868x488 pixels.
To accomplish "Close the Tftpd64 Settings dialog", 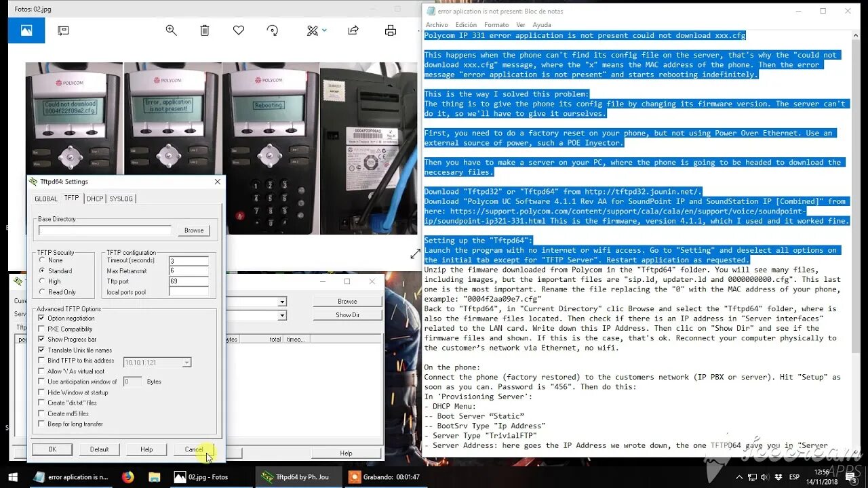I will pyautogui.click(x=218, y=182).
